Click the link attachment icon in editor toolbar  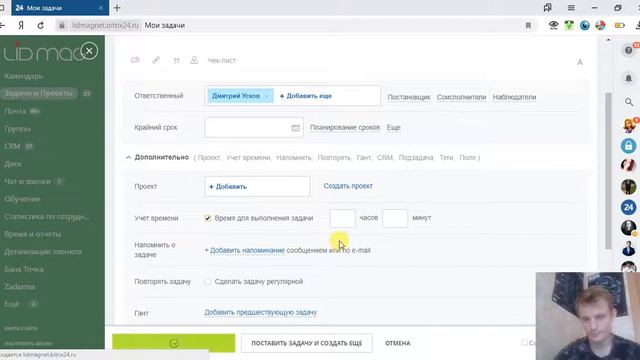click(x=156, y=60)
